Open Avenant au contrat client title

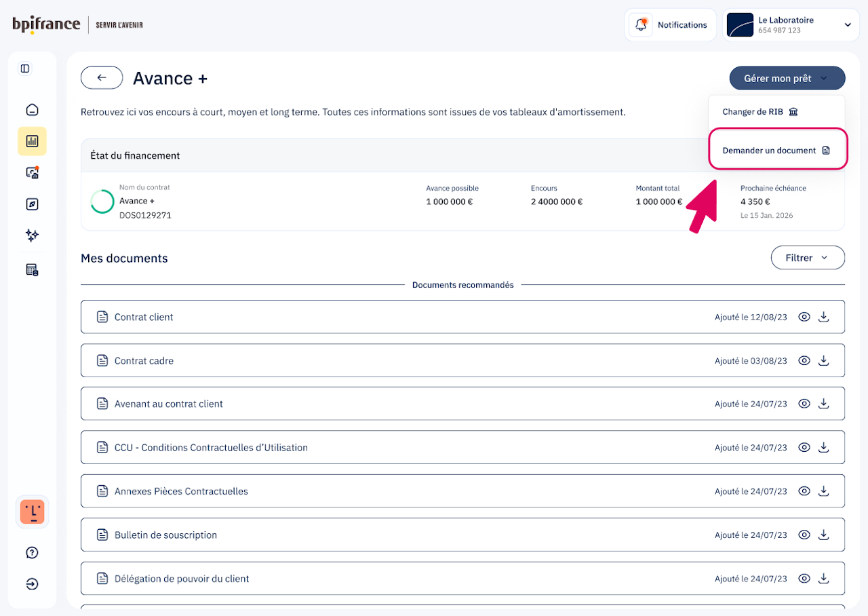pos(169,404)
